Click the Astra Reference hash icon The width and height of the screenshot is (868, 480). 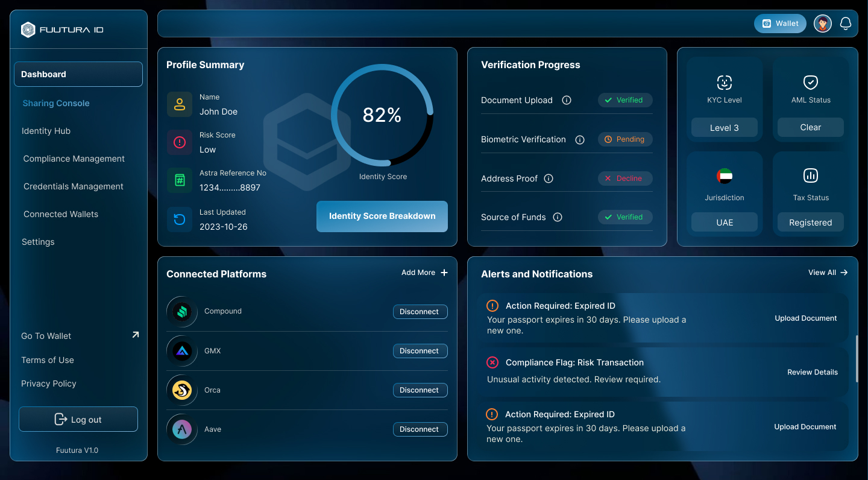[x=180, y=180]
